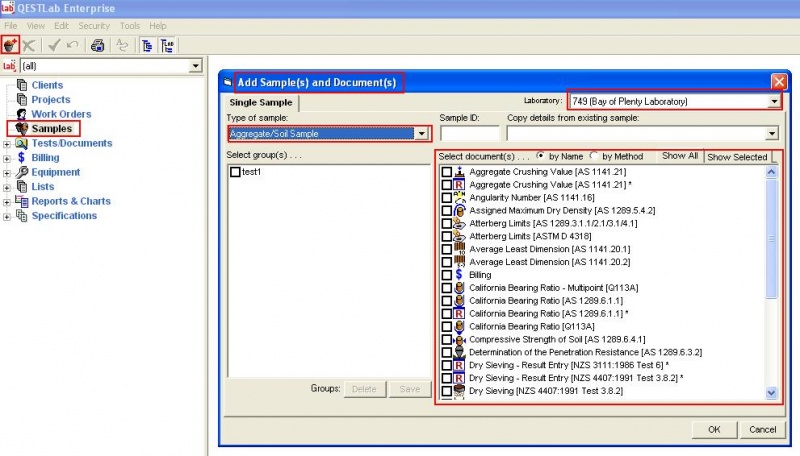Screen dimensions: 800x456
Task: Click the Add Sample toolbar icon
Action: (11, 45)
